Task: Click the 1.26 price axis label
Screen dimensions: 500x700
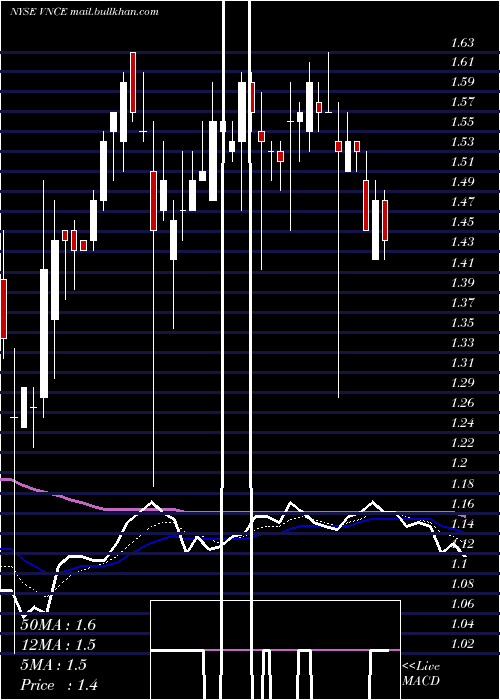Action: click(462, 403)
